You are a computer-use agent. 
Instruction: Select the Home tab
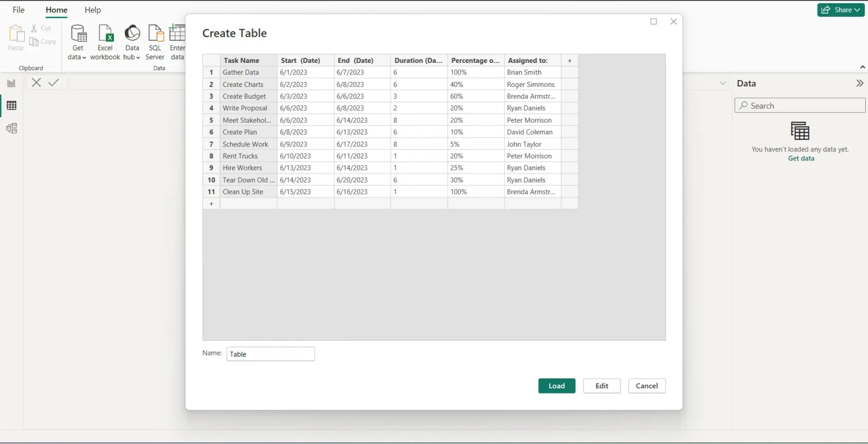coord(56,10)
